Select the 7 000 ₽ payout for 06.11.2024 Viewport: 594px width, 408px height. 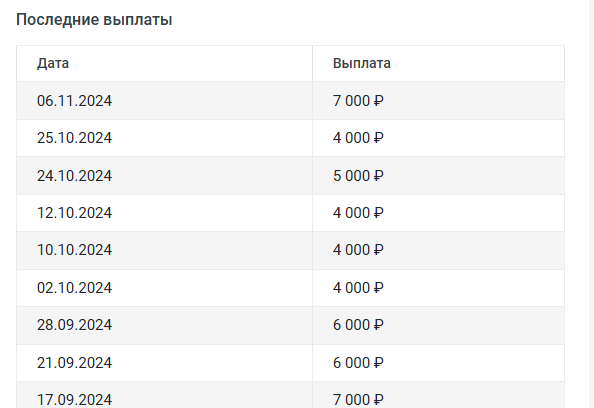click(x=358, y=101)
